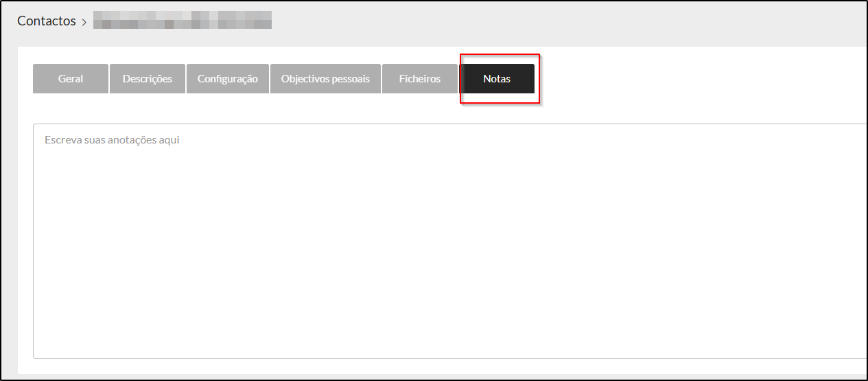Click the blurred contact name in breadcrumb
868x381 pixels.
[x=182, y=20]
